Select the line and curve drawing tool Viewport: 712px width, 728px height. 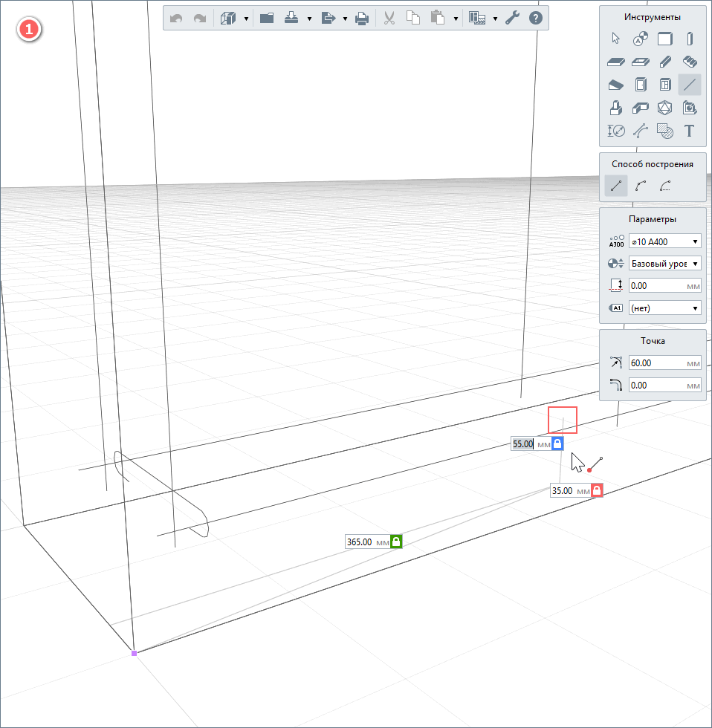641,131
